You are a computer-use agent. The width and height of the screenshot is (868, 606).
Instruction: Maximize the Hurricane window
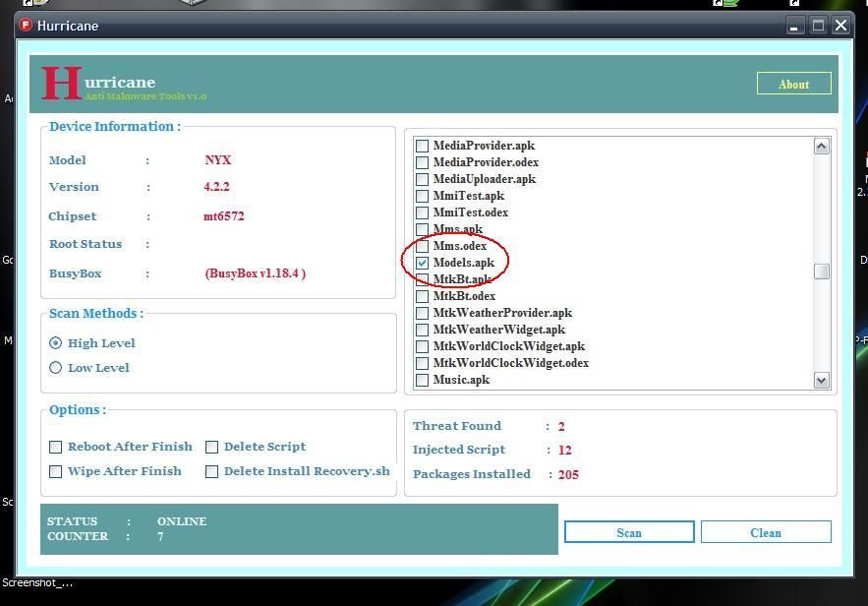point(818,26)
